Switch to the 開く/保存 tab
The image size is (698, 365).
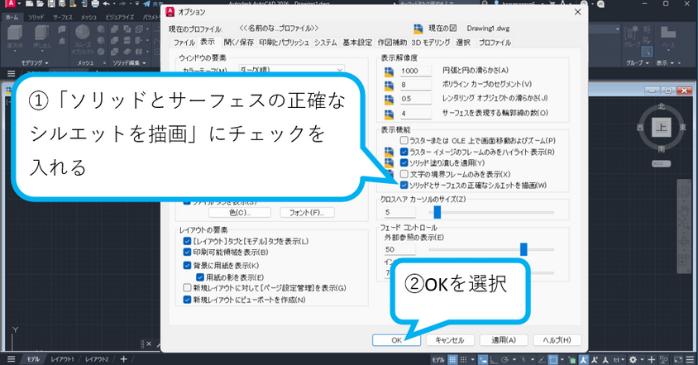point(239,42)
